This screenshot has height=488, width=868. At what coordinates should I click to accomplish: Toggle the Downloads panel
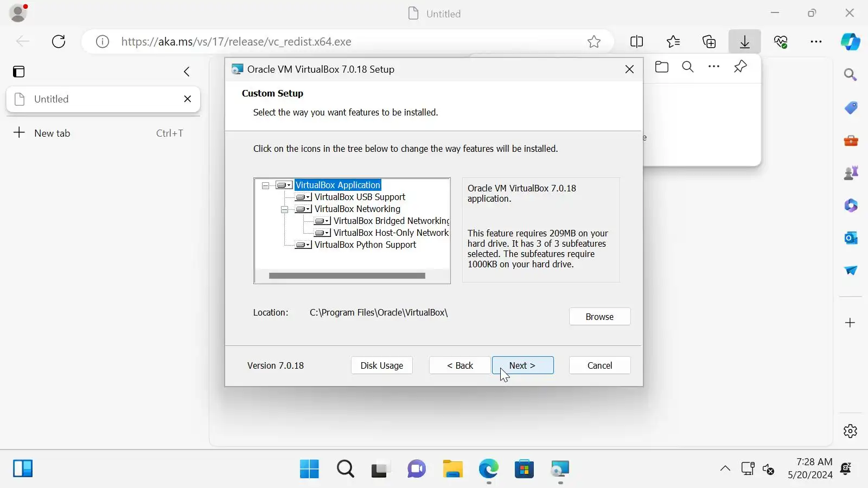[745, 42]
